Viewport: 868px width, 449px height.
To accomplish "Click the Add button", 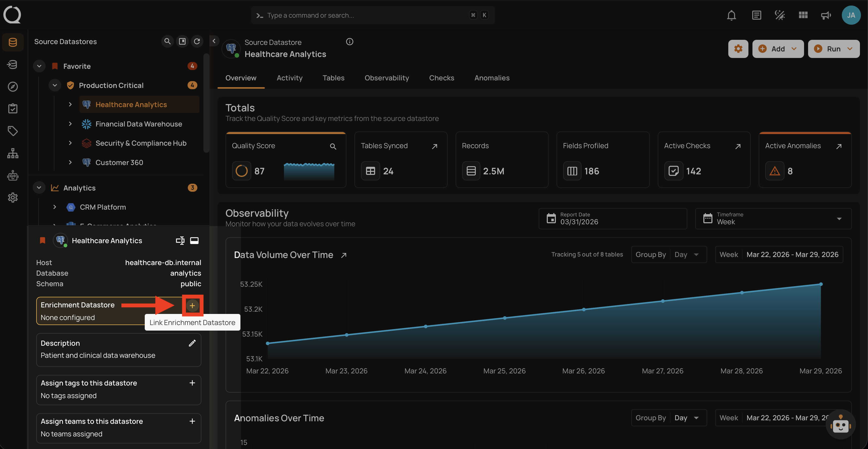I will tap(778, 49).
